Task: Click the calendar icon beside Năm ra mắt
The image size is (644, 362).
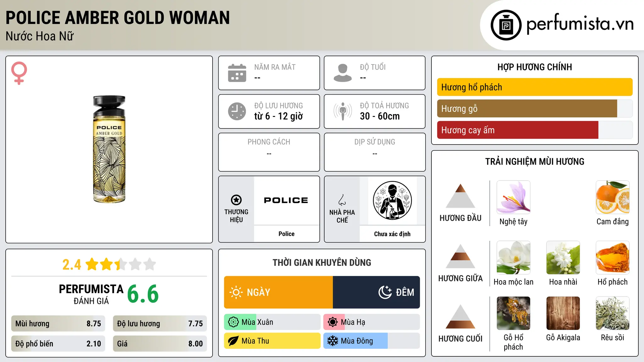Action: (237, 73)
